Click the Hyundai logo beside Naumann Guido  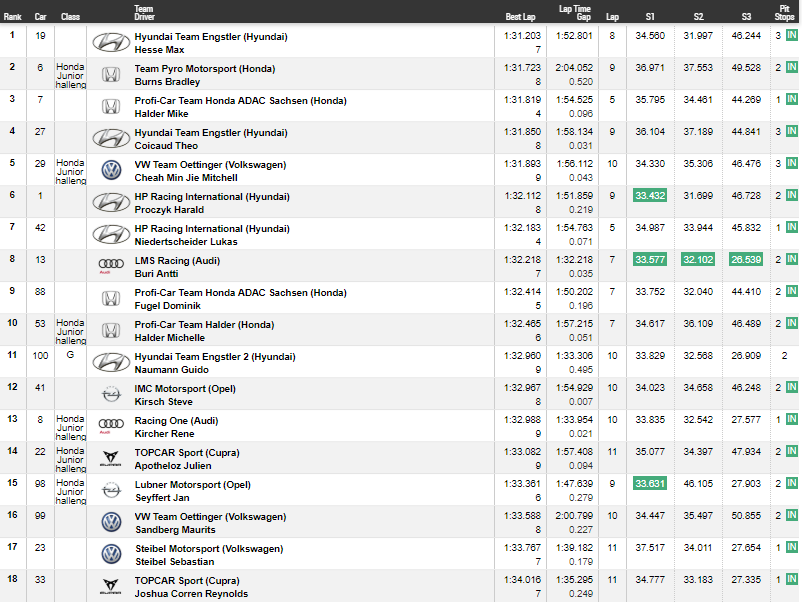111,363
